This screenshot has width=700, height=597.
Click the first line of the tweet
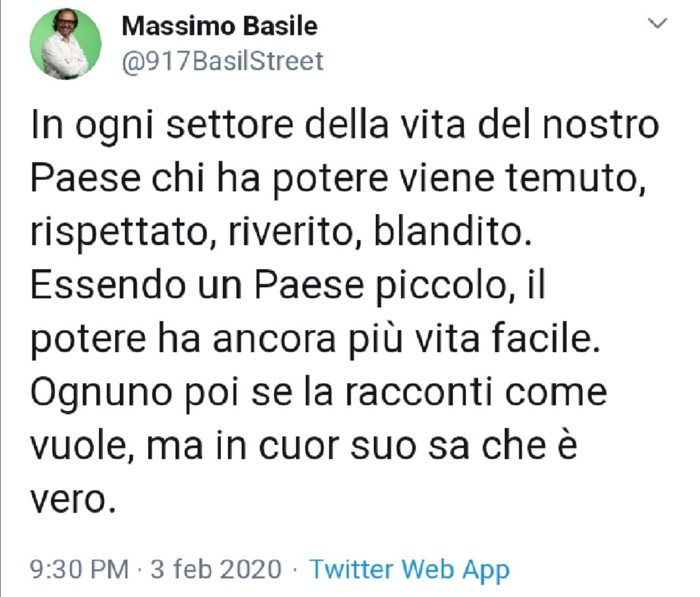coord(344,123)
